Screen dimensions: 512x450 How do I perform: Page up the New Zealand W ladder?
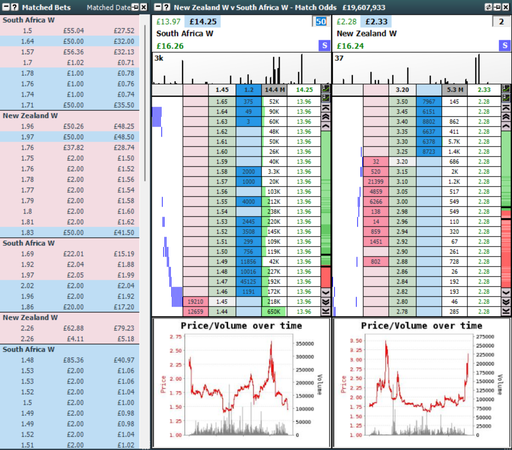(506, 117)
